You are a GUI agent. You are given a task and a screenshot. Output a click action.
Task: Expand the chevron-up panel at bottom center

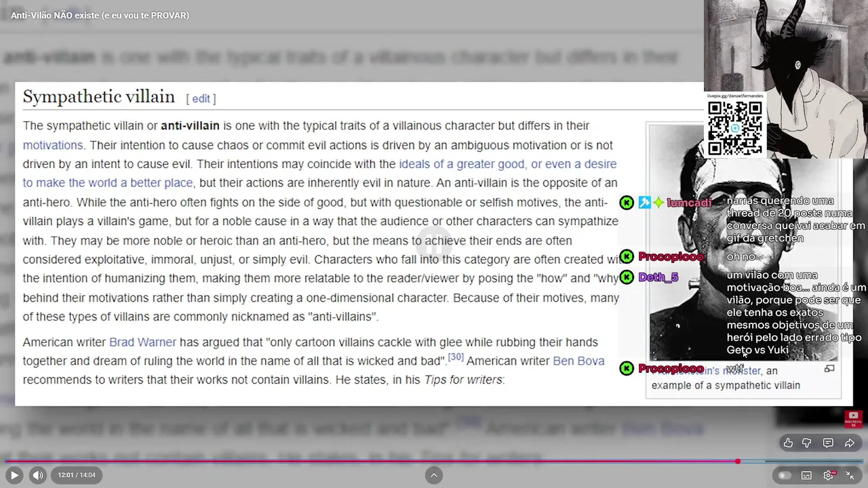[x=434, y=475]
